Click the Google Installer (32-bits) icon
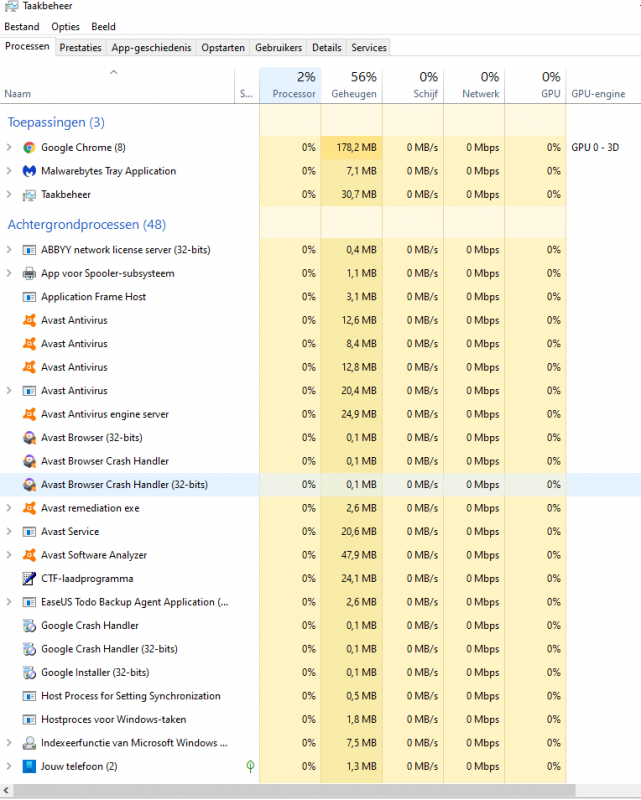This screenshot has width=641, height=800. click(x=30, y=673)
